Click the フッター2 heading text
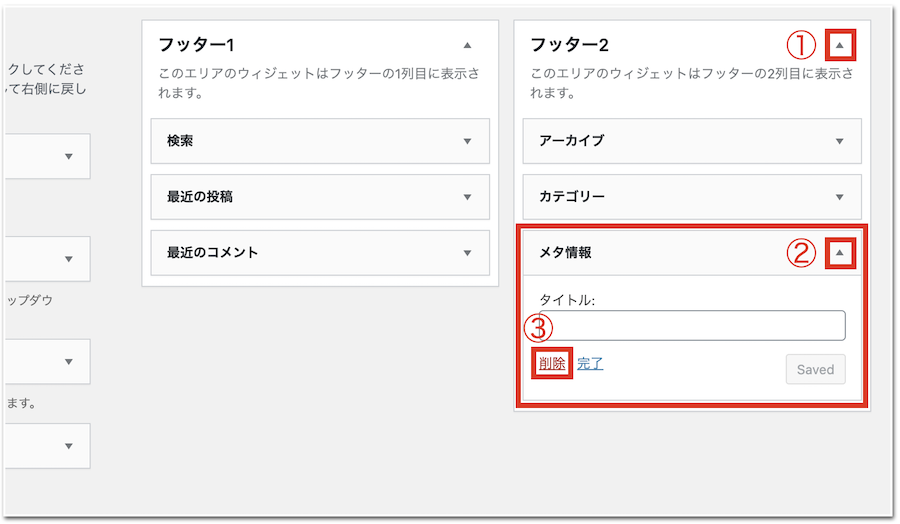Image resolution: width=900 pixels, height=524 pixels. point(569,45)
